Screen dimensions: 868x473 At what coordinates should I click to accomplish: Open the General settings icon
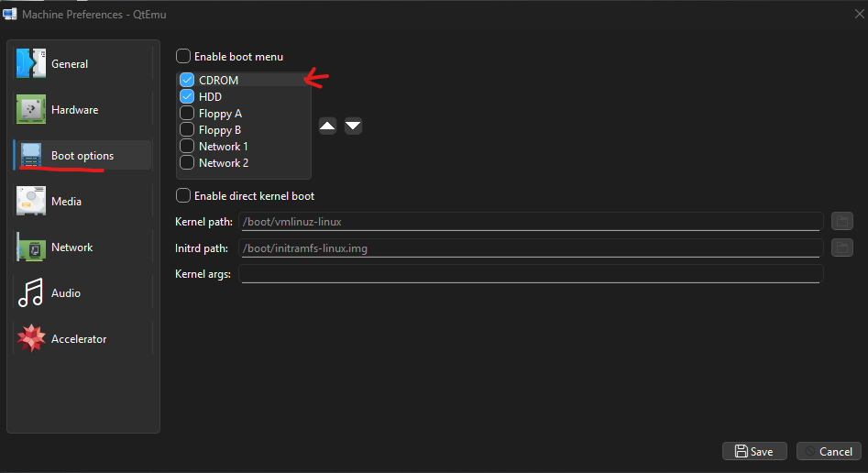pyautogui.click(x=31, y=64)
